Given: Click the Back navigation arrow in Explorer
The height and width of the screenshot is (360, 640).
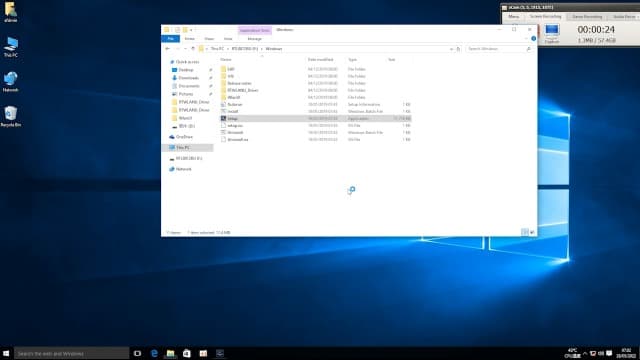Looking at the screenshot, I should [x=167, y=49].
